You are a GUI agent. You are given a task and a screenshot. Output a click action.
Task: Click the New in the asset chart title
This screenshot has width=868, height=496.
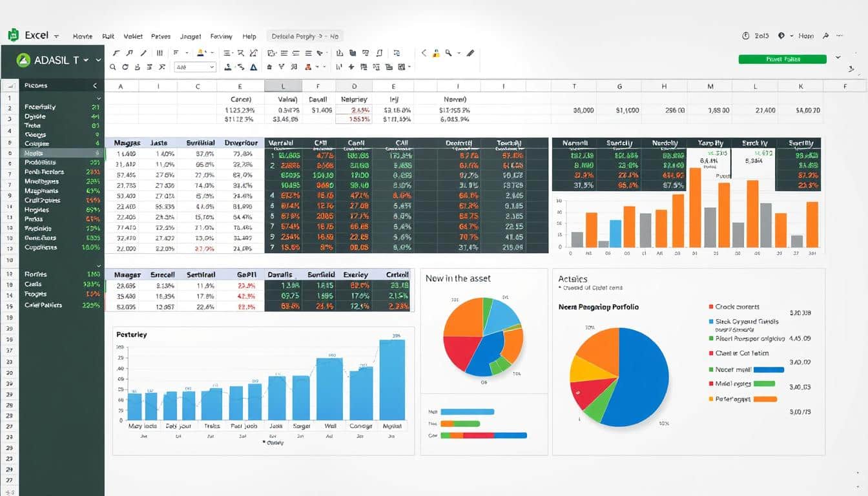click(x=458, y=278)
